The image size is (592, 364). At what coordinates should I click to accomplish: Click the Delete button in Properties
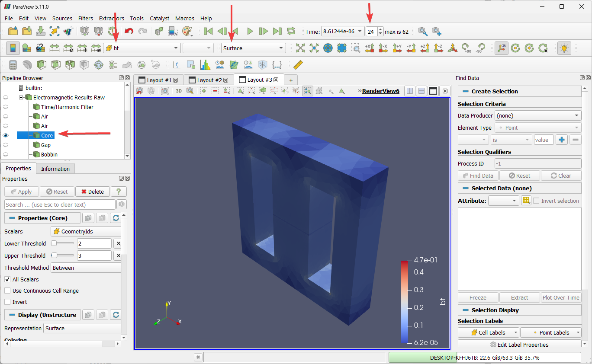click(93, 192)
